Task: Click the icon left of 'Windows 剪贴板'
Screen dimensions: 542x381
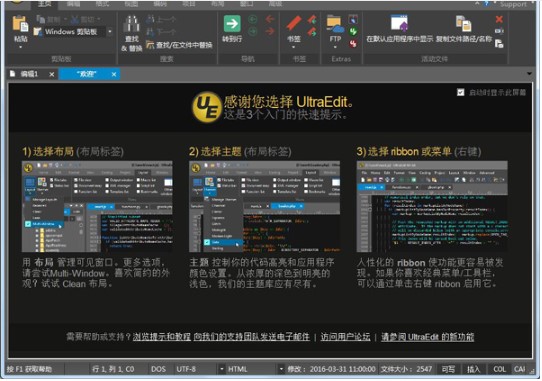Action: (38, 32)
